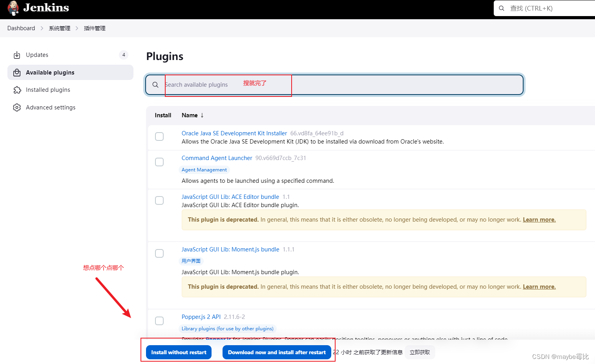
Task: Navigate to 系统管理 in the breadcrumb
Action: [x=60, y=28]
